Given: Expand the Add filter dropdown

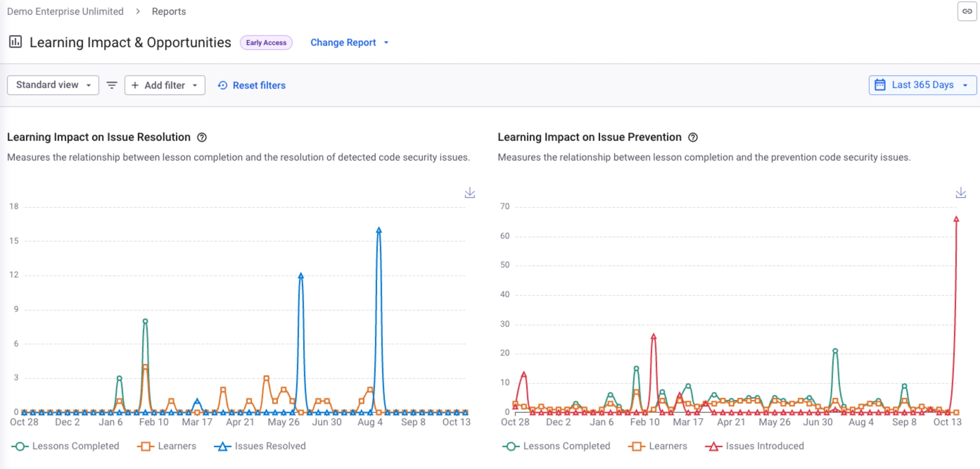Looking at the screenshot, I should pyautogui.click(x=165, y=85).
